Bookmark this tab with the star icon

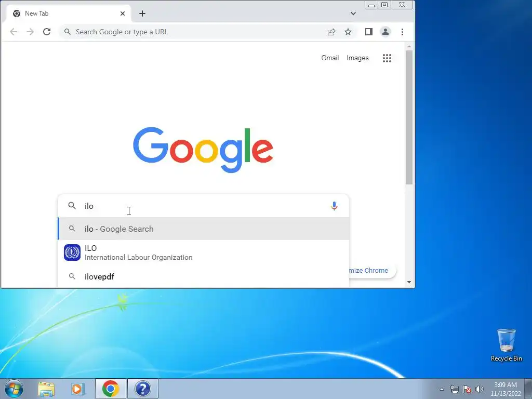pyautogui.click(x=348, y=32)
